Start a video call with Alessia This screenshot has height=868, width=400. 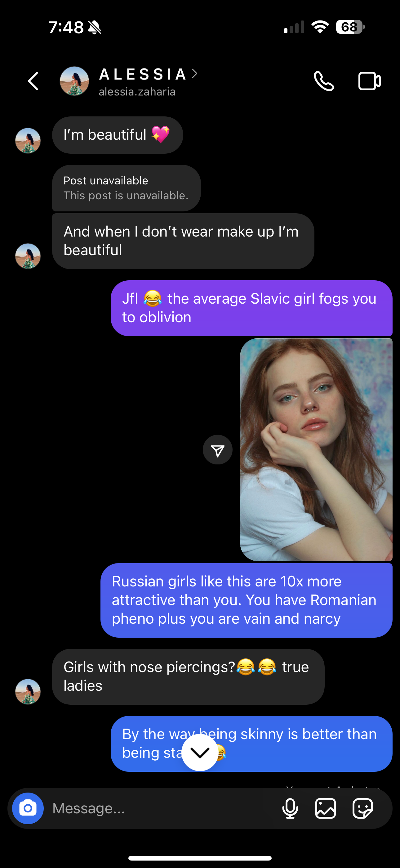click(x=369, y=81)
